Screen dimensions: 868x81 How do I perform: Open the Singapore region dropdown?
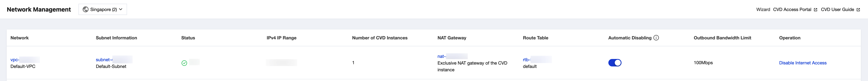[103, 9]
